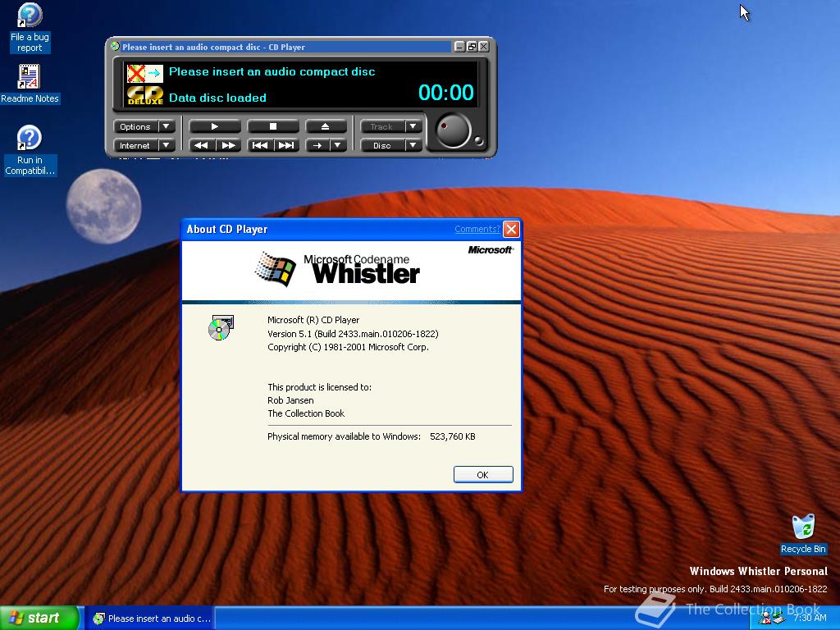The image size is (840, 630).
Task: Select the Recycle Bin desktop icon
Action: click(803, 533)
